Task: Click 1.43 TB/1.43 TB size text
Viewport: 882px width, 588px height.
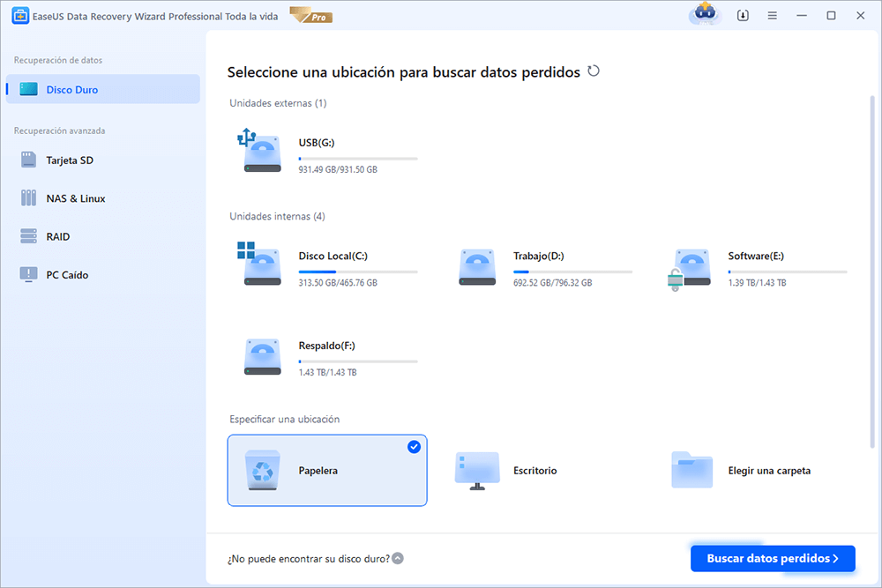Action: (x=327, y=372)
